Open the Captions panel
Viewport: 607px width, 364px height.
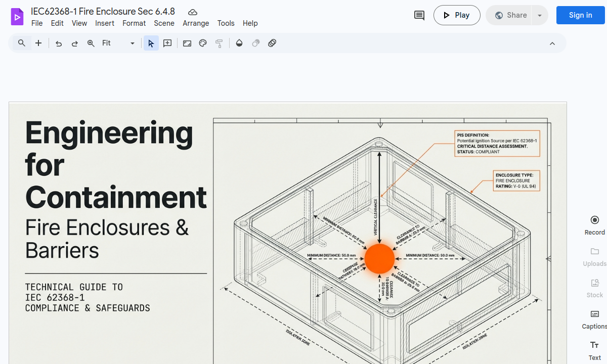point(594,318)
